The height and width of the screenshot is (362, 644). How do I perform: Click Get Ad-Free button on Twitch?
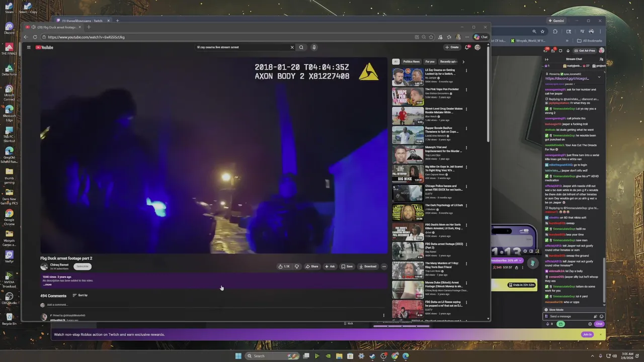[x=585, y=51]
